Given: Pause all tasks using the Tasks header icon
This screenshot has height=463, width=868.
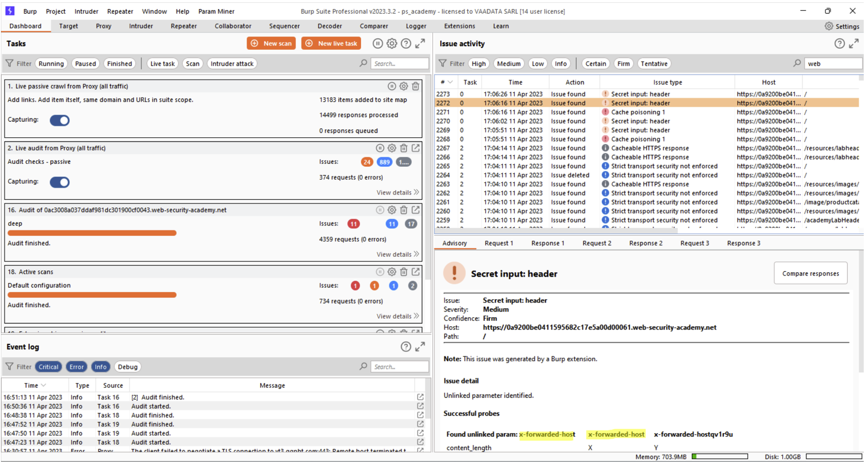Looking at the screenshot, I should (x=377, y=44).
